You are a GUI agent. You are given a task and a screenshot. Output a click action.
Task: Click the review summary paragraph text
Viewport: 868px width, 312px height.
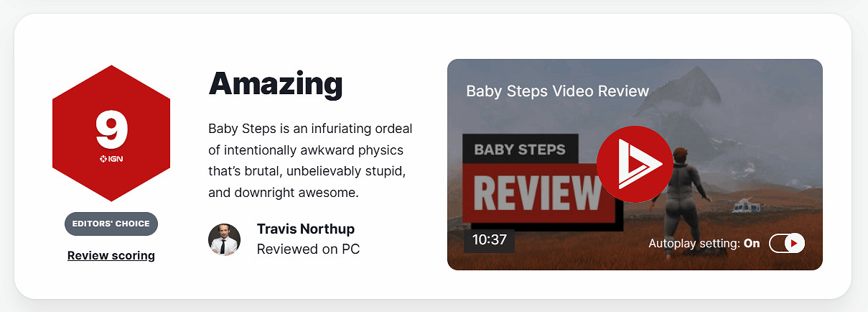[x=310, y=161]
